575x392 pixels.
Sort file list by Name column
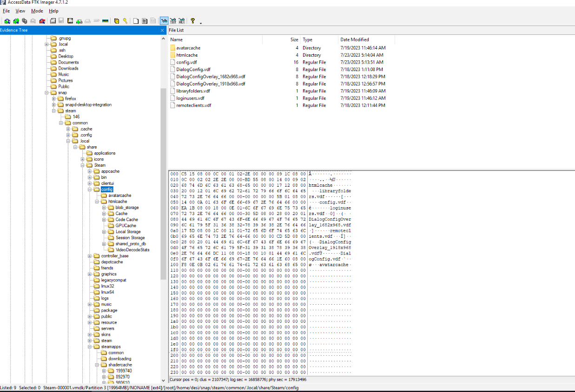[216, 39]
